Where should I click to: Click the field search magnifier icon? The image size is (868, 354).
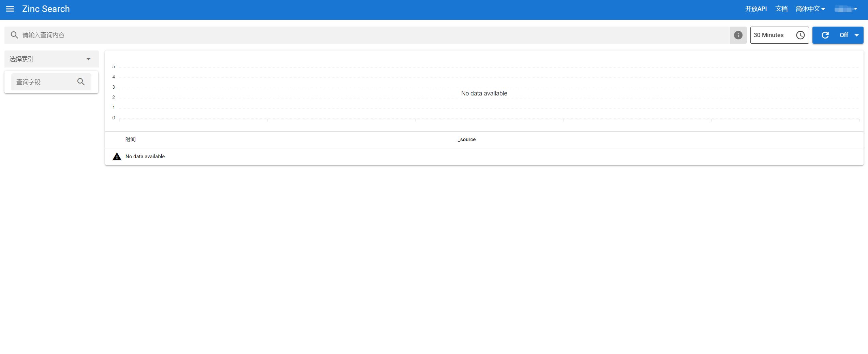81,82
